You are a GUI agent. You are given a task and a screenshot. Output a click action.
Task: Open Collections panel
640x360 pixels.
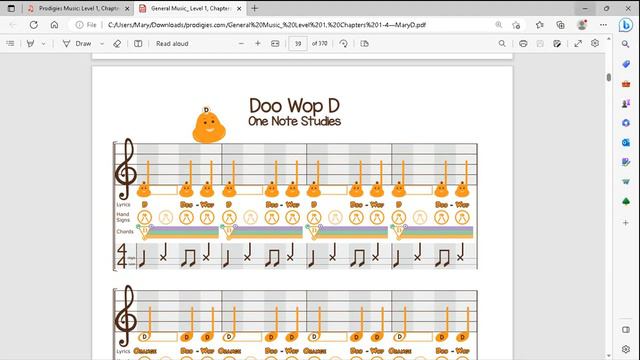tap(560, 25)
